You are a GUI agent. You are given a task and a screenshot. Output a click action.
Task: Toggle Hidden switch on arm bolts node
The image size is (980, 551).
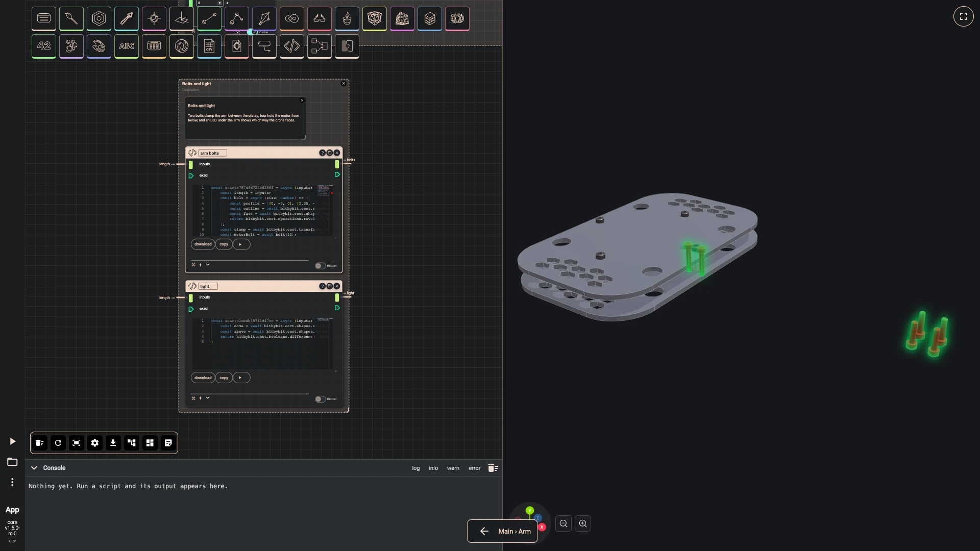tap(320, 266)
